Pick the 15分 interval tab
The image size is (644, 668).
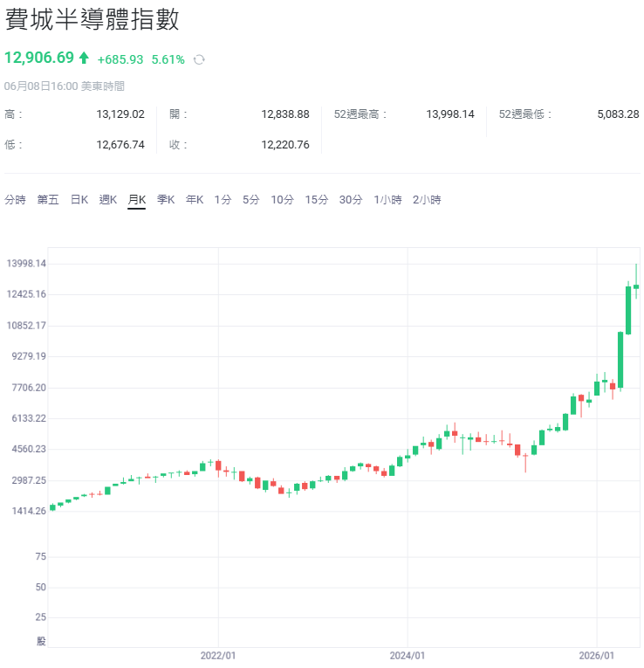[316, 199]
